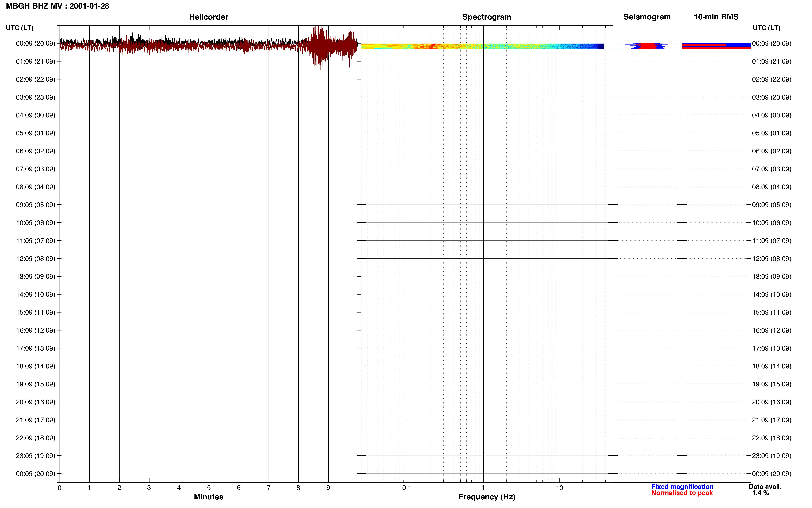
Task: Click left time label "09:09 (05:09)"
Action: pyautogui.click(x=35, y=205)
